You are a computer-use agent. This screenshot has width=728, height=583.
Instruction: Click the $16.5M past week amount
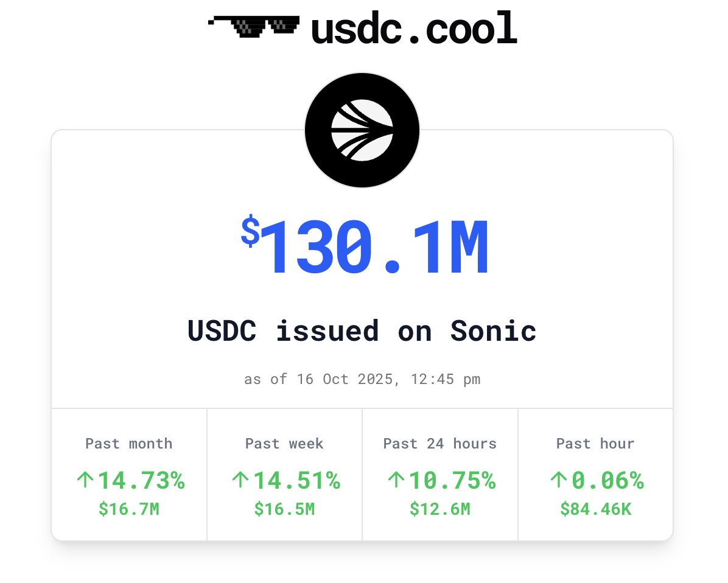[284, 509]
